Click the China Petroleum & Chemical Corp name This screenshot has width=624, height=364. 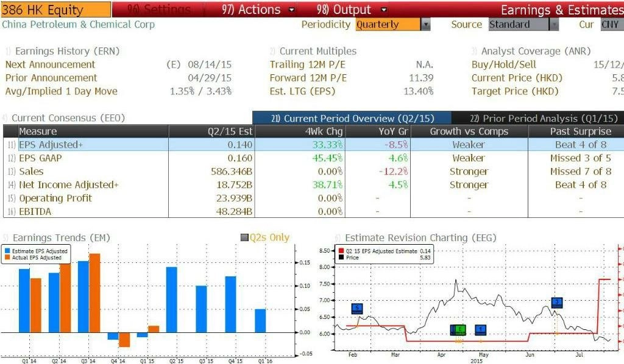coord(79,24)
